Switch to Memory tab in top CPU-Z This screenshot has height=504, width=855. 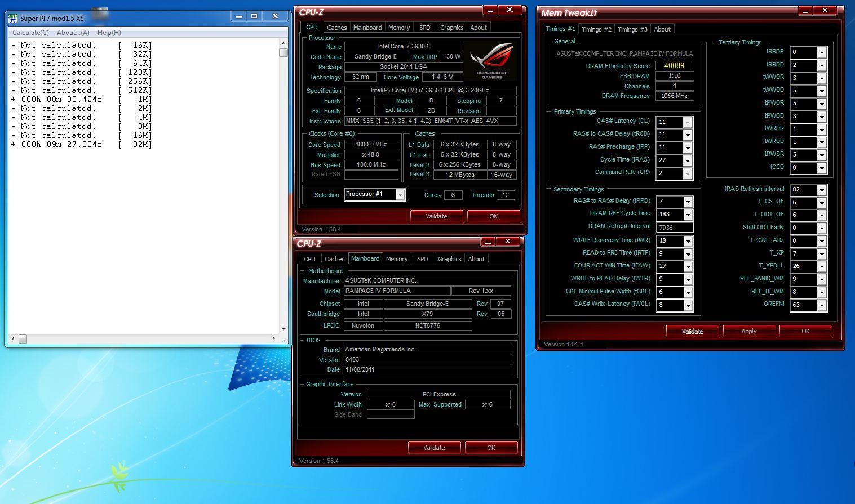click(x=399, y=28)
